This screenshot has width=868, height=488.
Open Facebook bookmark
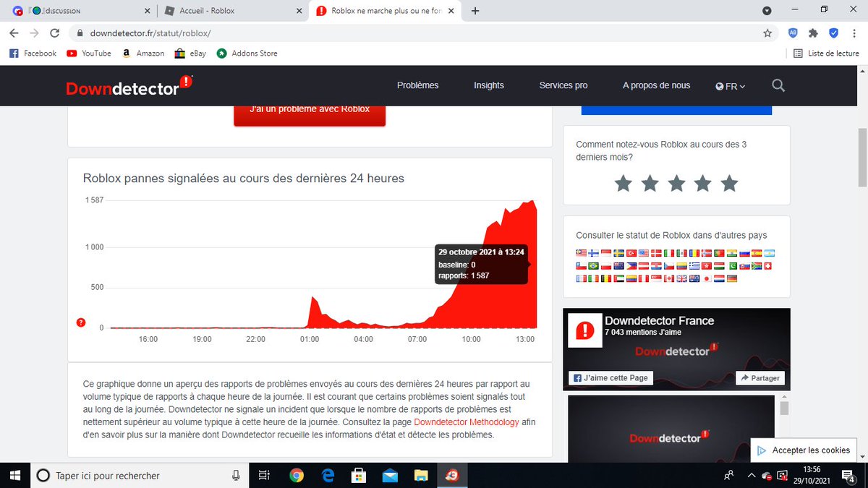(33, 53)
